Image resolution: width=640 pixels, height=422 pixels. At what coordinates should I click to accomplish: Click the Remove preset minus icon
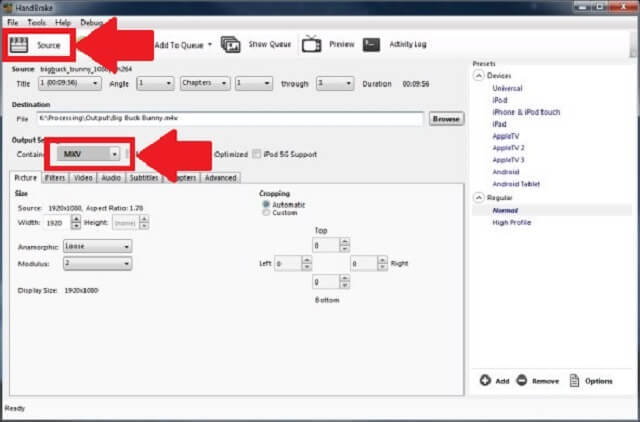(522, 380)
